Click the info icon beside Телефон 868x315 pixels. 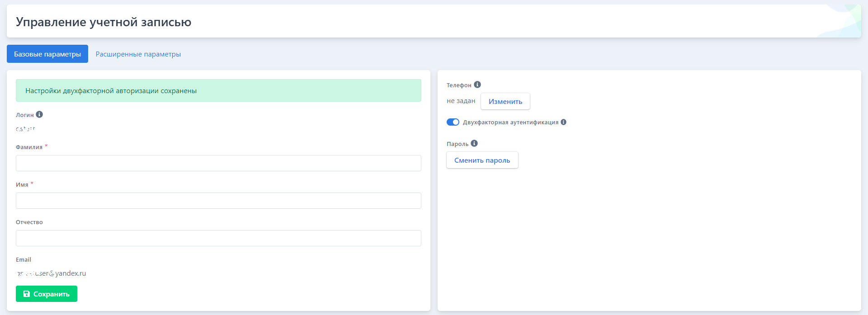(x=477, y=85)
